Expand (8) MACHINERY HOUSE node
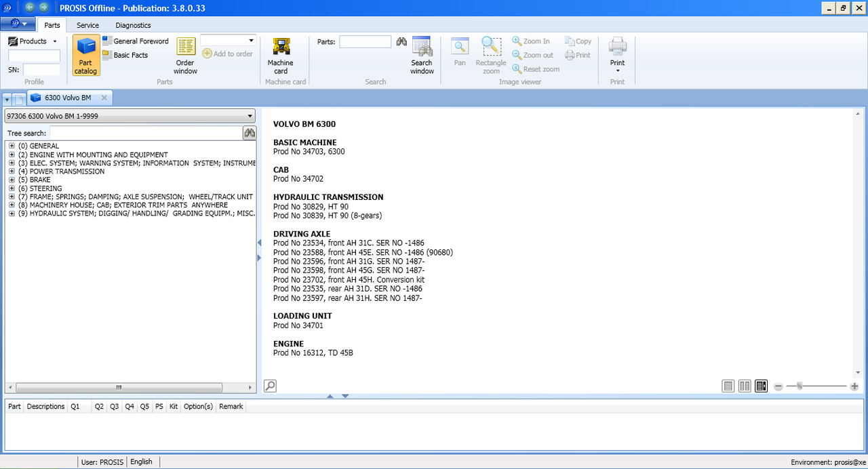The height and width of the screenshot is (469, 868). tap(12, 205)
